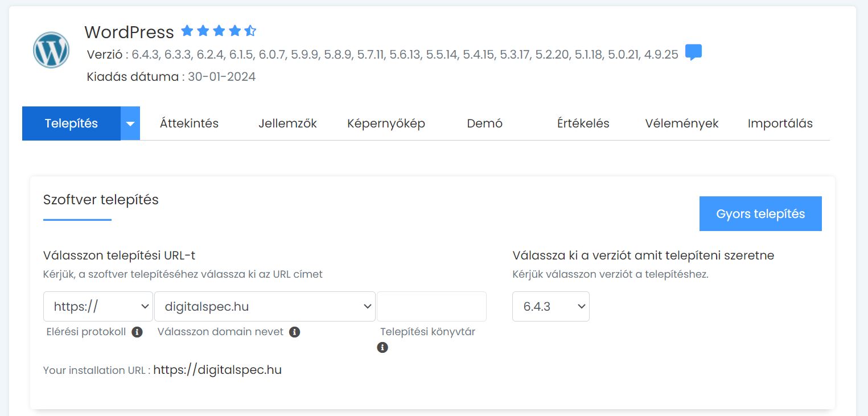The width and height of the screenshot is (868, 416).
Task: Go to the Képernyőkép tab
Action: (x=386, y=123)
